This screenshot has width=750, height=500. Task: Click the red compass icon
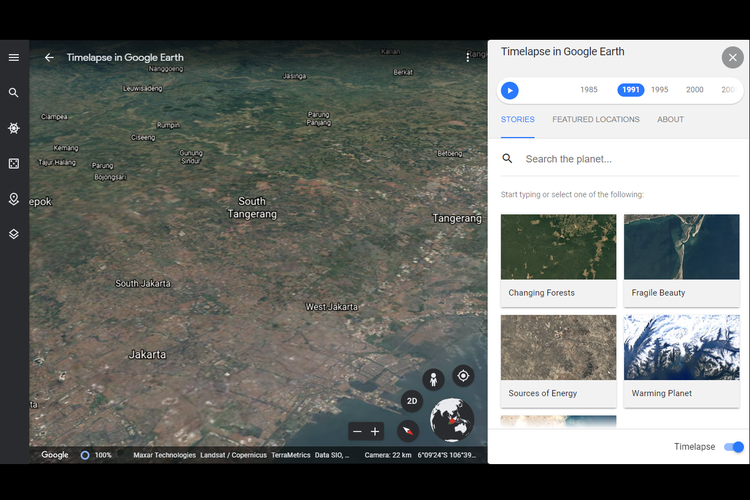click(x=408, y=431)
